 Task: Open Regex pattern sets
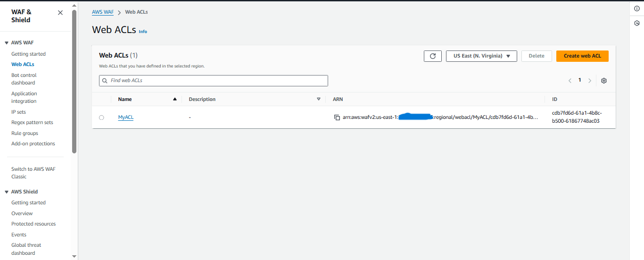tap(32, 122)
